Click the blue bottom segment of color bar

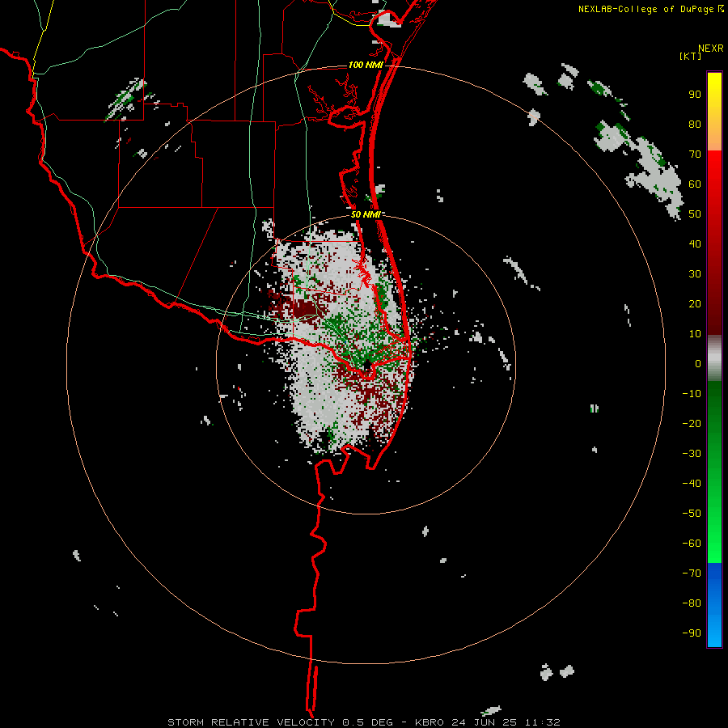[x=714, y=605]
